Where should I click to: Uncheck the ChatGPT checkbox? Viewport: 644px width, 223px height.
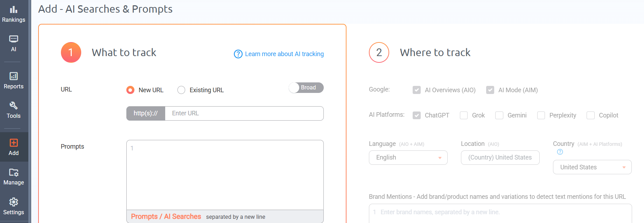click(416, 115)
